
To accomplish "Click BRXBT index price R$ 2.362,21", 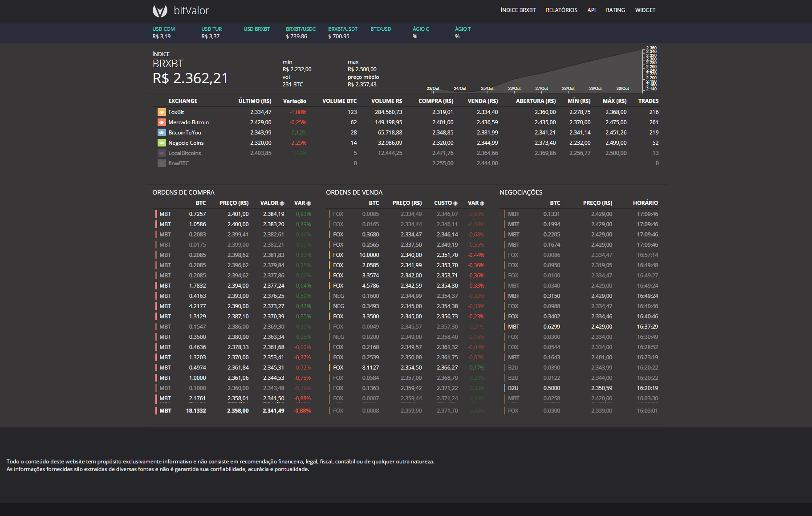I will click(190, 78).
